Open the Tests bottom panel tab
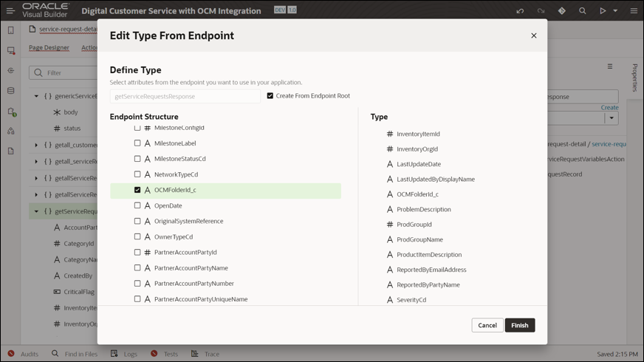The height and width of the screenshot is (362, 644). 164,354
